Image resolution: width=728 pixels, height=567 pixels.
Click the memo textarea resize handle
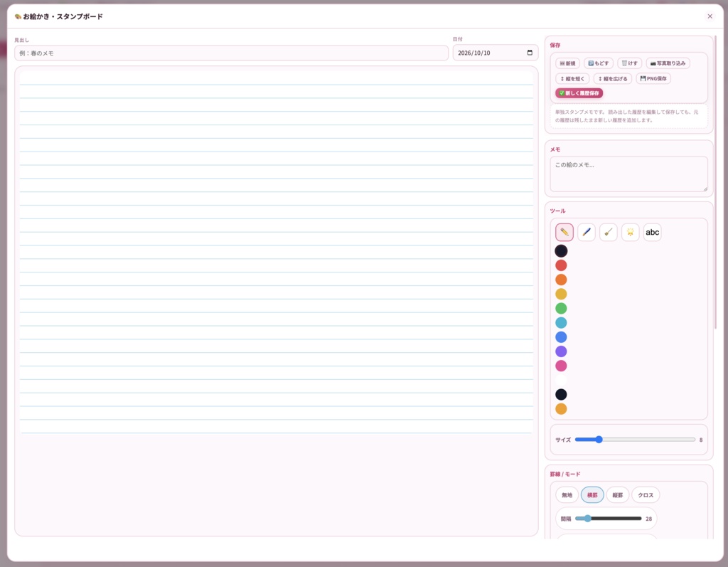click(x=705, y=189)
